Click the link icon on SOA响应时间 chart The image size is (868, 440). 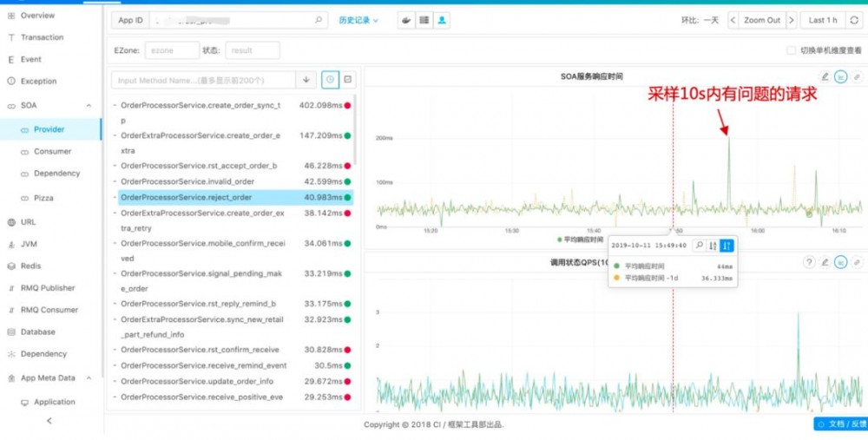857,77
